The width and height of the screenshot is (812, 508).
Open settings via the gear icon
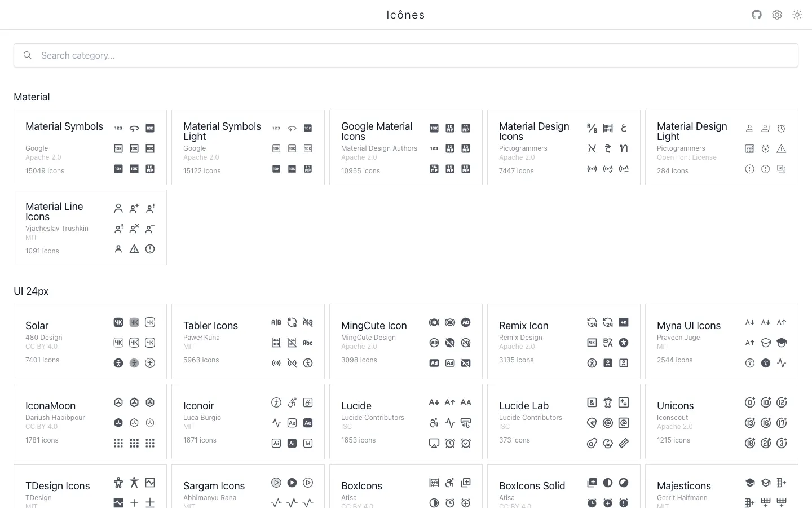(777, 15)
